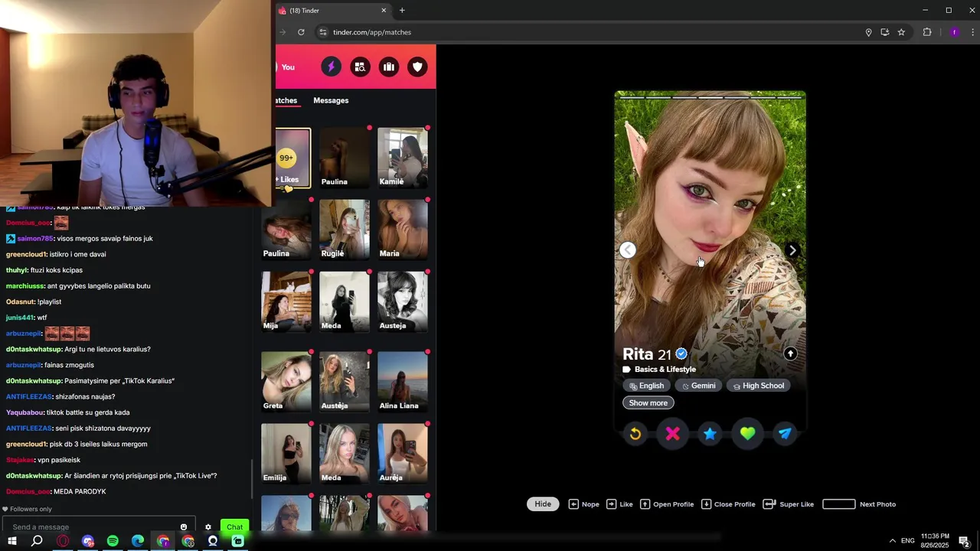Viewport: 980px width, 551px height.
Task: Open a new browser tab
Action: (x=402, y=11)
